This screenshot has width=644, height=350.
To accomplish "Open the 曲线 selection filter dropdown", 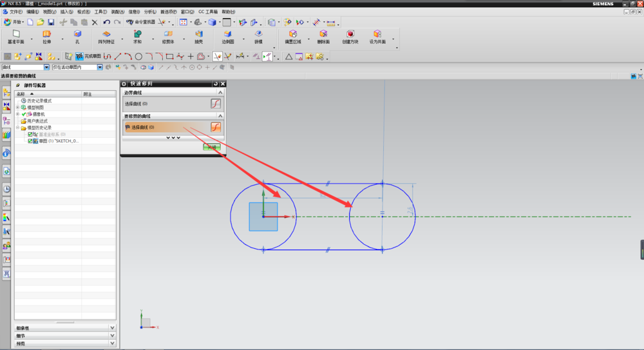I will pos(46,67).
